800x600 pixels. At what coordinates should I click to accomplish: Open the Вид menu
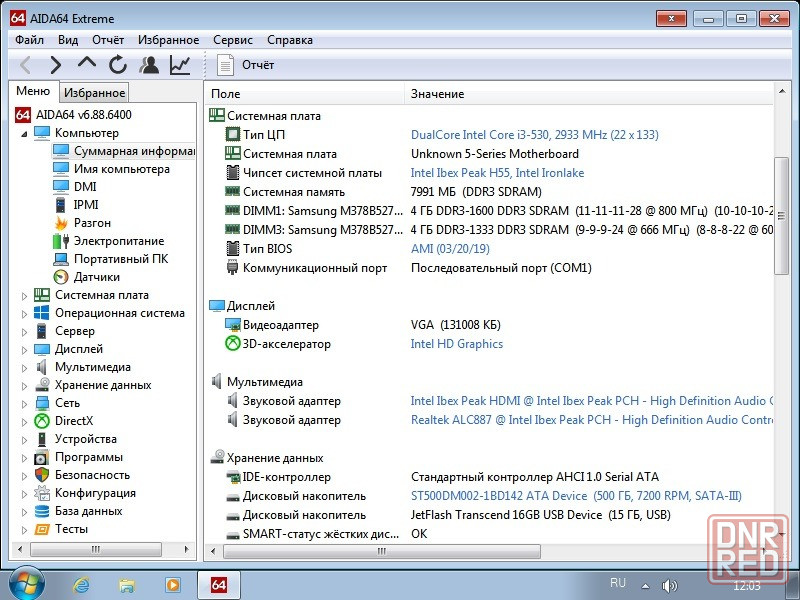tap(68, 40)
